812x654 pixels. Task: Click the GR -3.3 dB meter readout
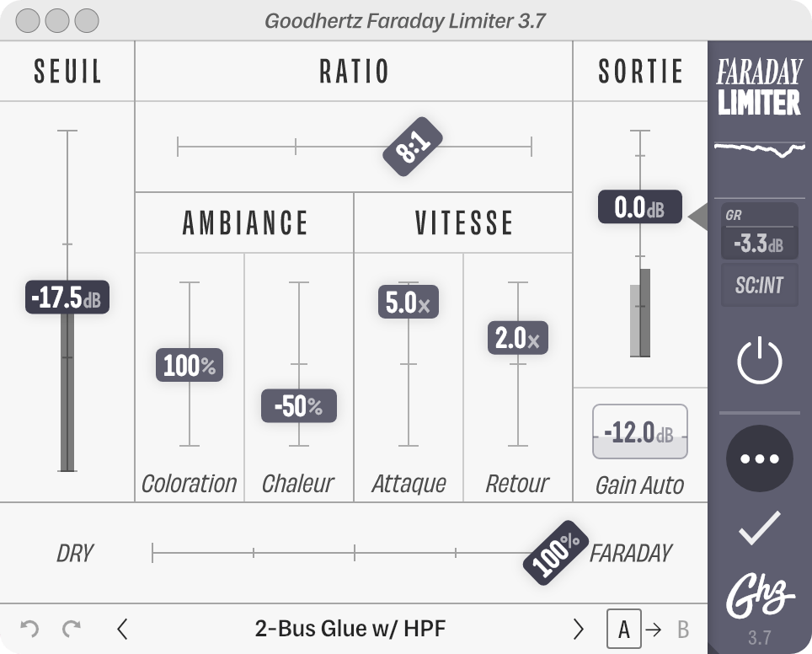[x=759, y=232]
